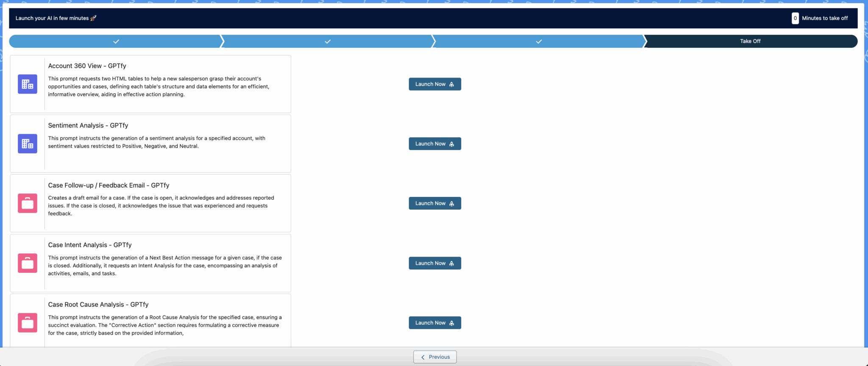The width and height of the screenshot is (868, 366).
Task: Select the first completed progress step
Action: (x=116, y=42)
